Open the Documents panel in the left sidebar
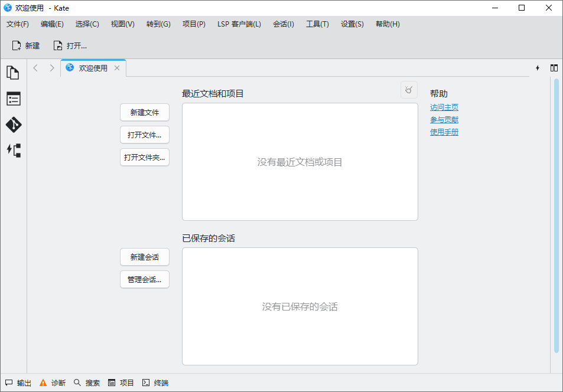 point(13,72)
